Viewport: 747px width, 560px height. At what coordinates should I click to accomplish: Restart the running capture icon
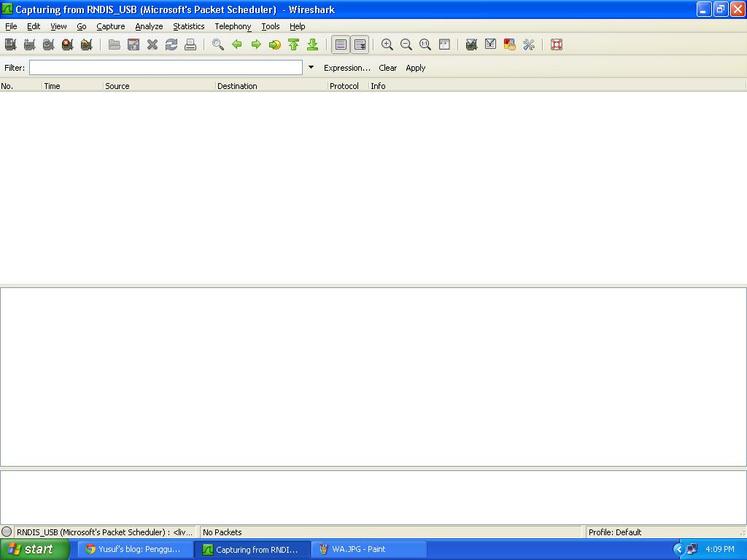pyautogui.click(x=87, y=44)
